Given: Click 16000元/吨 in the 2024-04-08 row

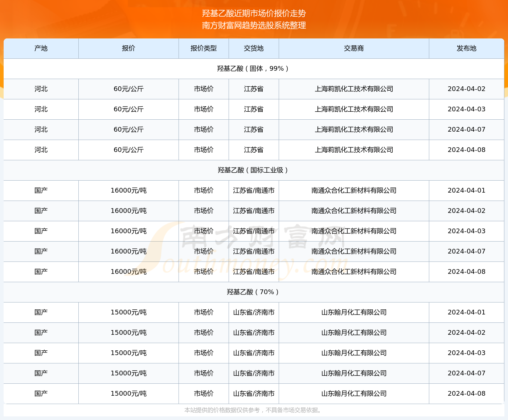Looking at the screenshot, I should pos(128,272).
